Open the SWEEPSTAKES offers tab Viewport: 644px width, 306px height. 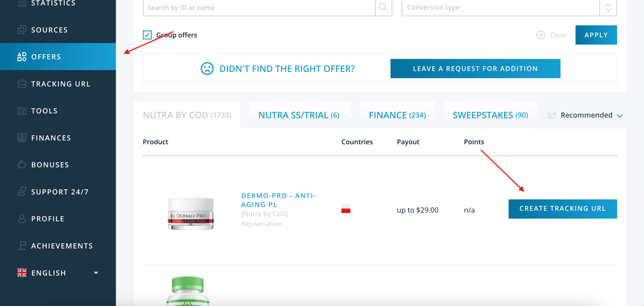490,115
